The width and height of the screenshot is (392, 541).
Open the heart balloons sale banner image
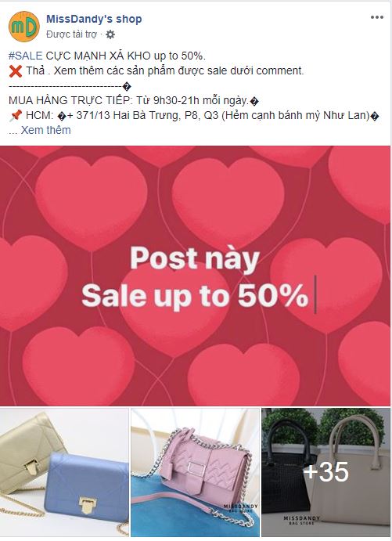[195, 276]
